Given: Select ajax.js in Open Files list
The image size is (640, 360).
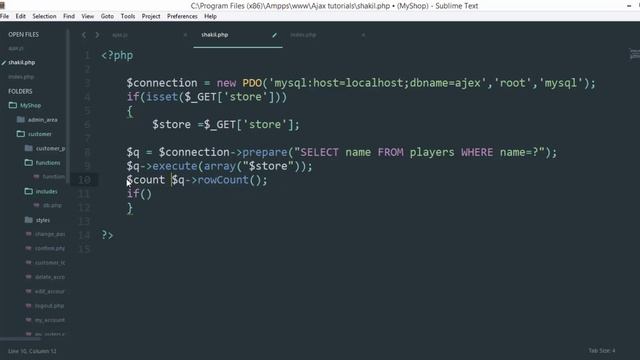Looking at the screenshot, I should pos(16,49).
